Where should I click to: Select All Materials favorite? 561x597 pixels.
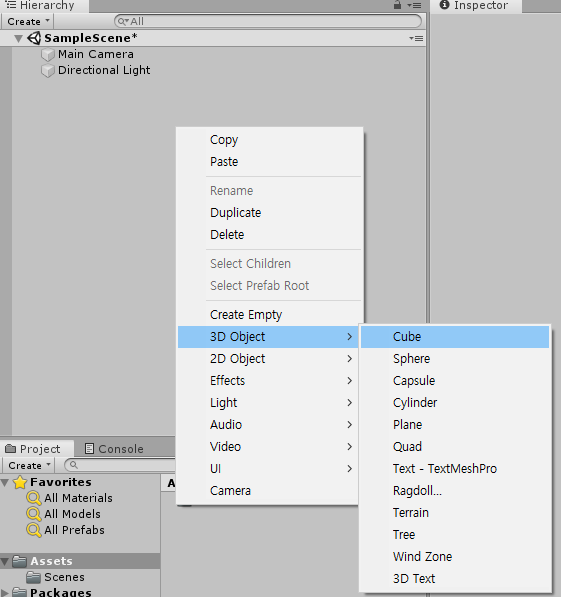click(78, 498)
